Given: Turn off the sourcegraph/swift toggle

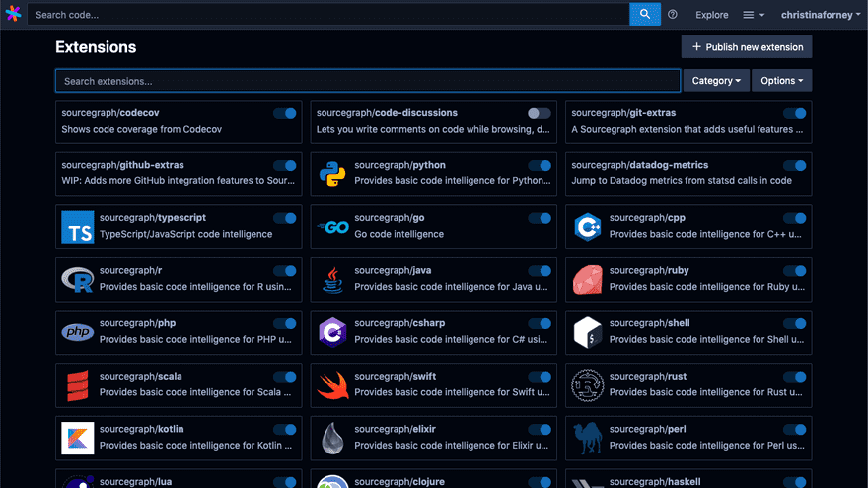Looking at the screenshot, I should click(540, 377).
